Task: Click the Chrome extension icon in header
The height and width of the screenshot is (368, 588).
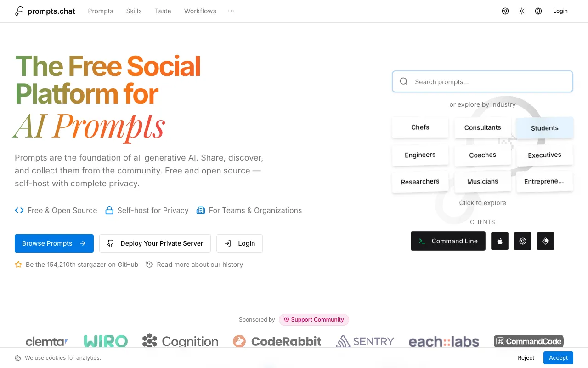Action: 505,11
